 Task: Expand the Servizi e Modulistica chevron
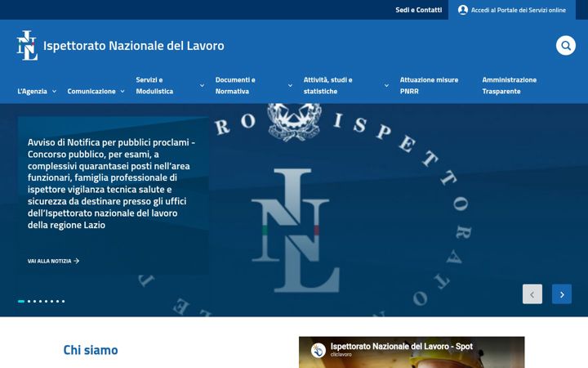pyautogui.click(x=202, y=86)
